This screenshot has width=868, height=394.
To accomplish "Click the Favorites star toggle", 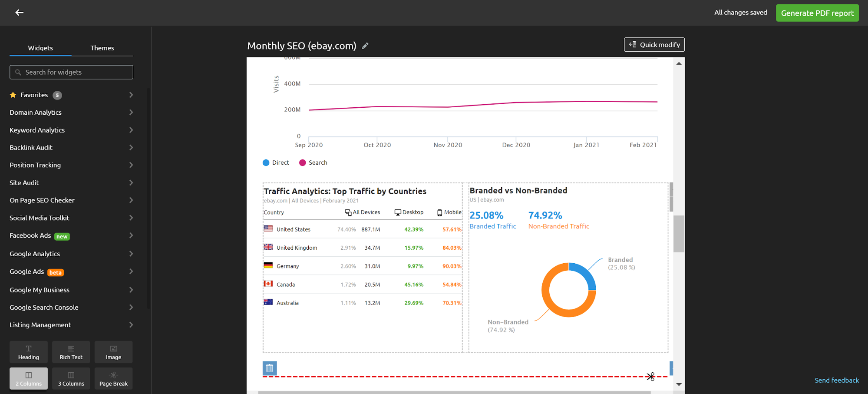I will coord(13,95).
